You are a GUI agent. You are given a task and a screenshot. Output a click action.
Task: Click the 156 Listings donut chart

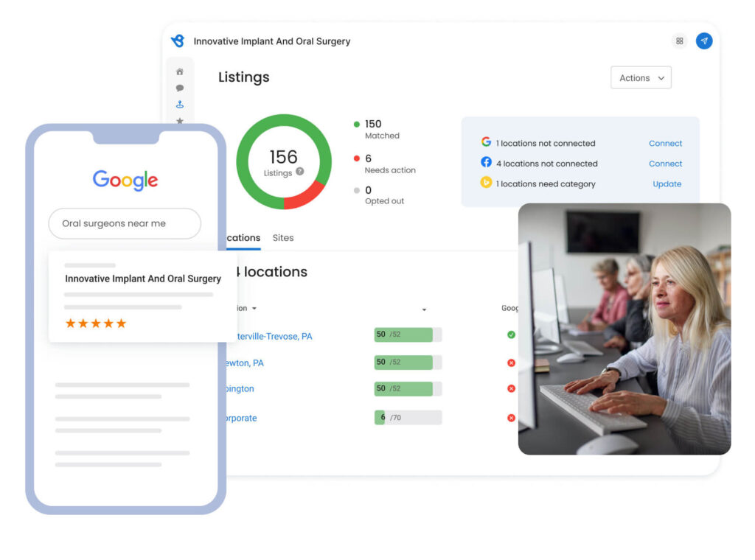(x=284, y=161)
